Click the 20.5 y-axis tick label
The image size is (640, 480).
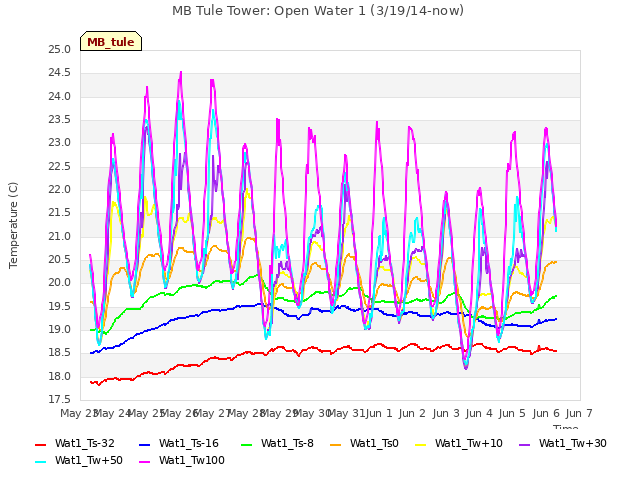[60, 260]
